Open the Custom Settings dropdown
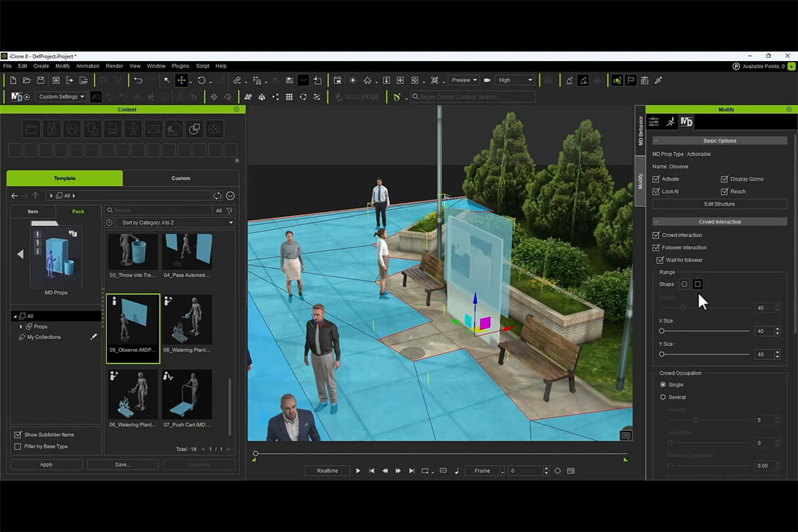Viewport: 798px width, 532px height. tap(62, 97)
